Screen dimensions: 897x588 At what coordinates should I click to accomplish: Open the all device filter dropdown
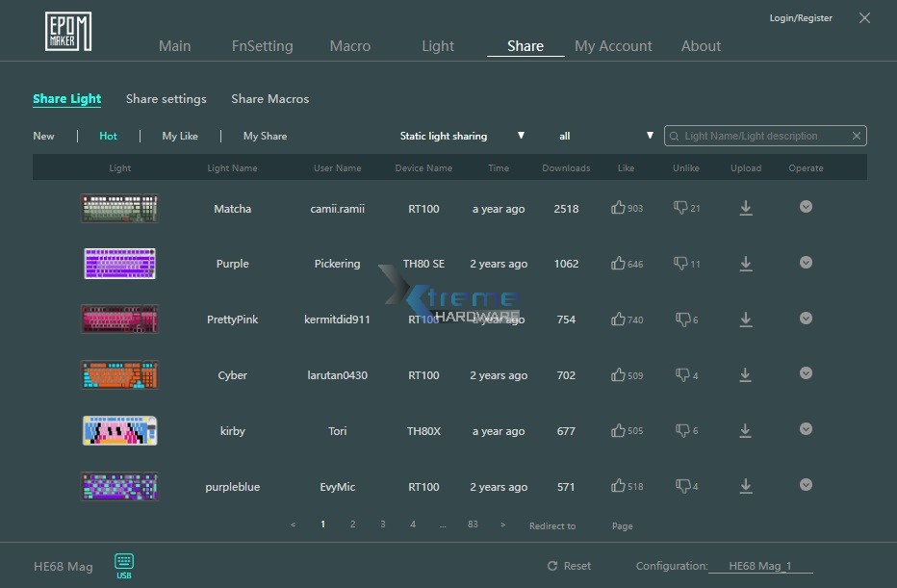tap(650, 136)
